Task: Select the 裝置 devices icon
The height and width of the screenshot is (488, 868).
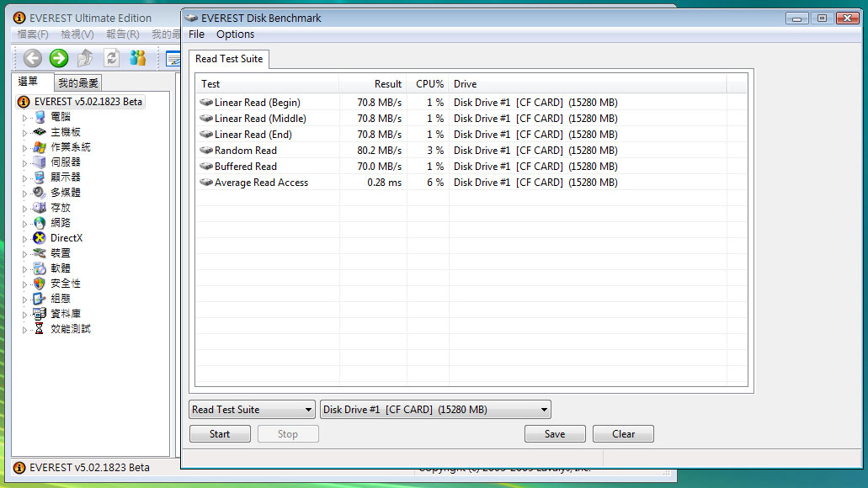Action: tap(40, 253)
